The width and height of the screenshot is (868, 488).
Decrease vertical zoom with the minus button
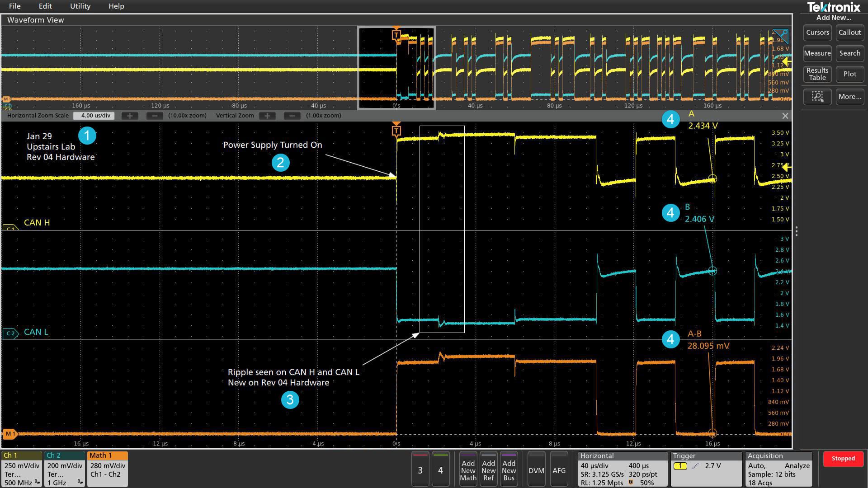click(x=292, y=116)
